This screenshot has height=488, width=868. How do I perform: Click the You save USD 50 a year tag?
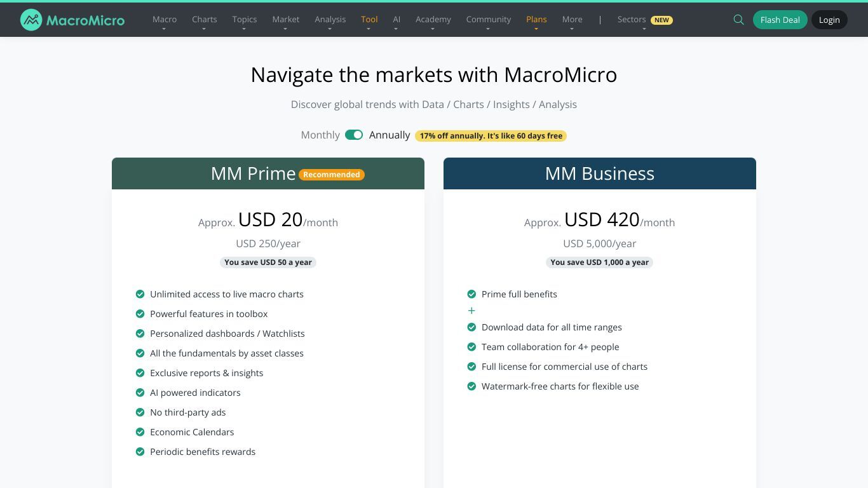tap(268, 262)
